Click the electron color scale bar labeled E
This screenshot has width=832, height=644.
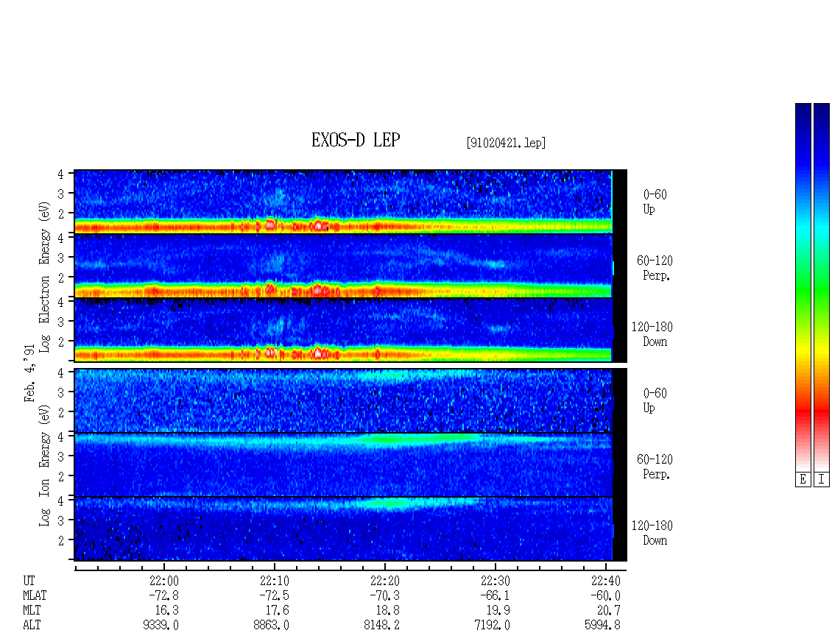coord(803,287)
